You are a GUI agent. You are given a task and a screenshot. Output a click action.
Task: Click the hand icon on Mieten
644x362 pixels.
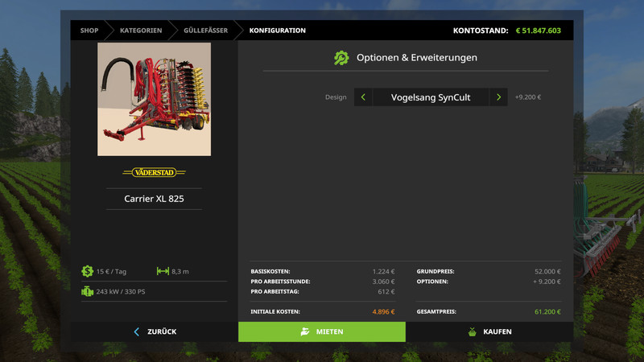[304, 331]
